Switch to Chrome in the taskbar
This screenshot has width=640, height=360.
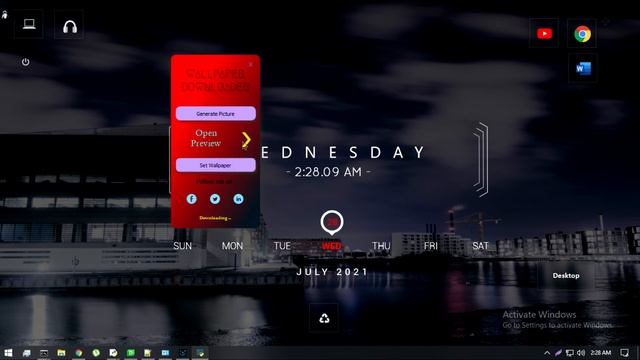coord(79,353)
